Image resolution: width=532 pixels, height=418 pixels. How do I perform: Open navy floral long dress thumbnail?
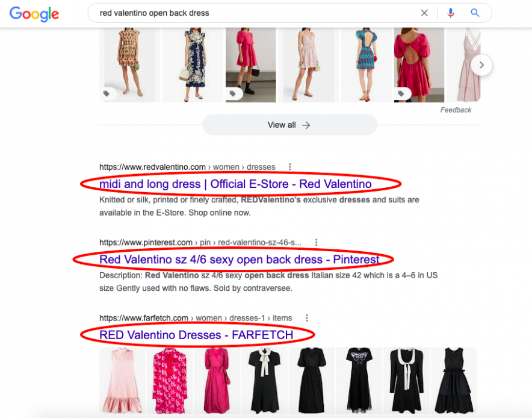click(x=193, y=65)
